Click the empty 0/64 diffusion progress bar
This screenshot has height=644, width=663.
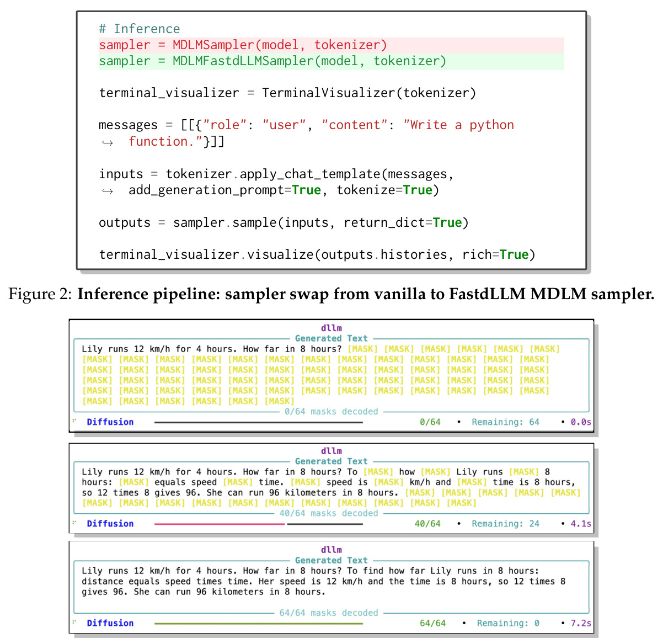[x=259, y=422]
